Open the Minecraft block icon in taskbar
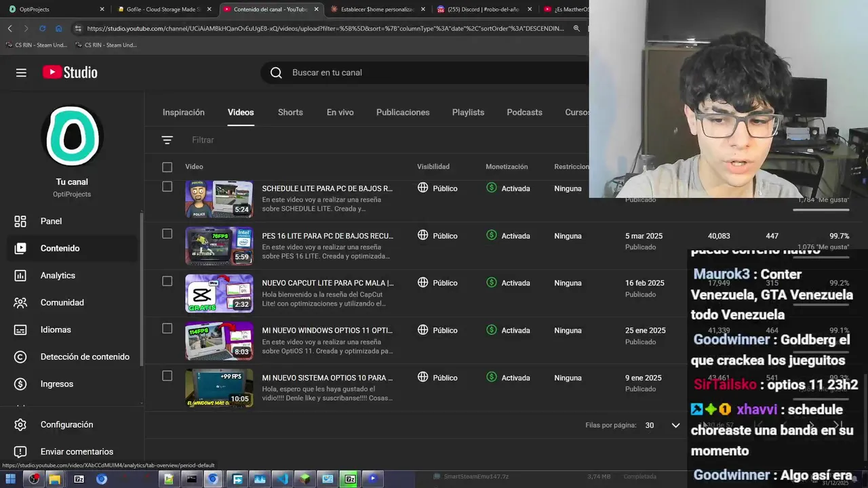The image size is (868, 488). coord(305,479)
